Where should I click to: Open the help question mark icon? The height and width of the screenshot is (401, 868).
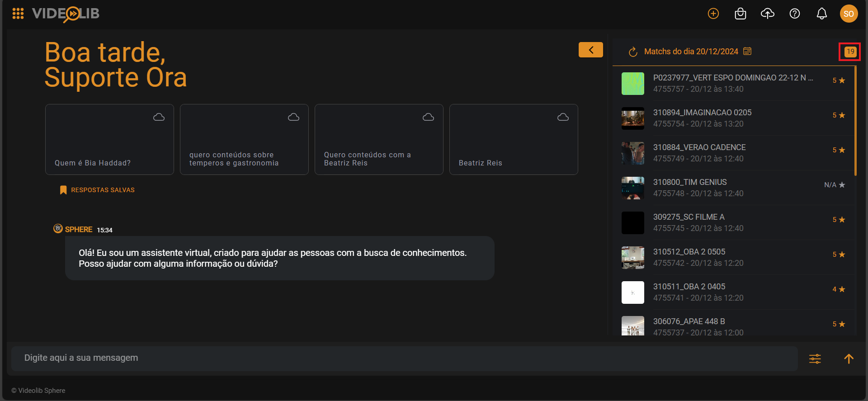coord(795,14)
